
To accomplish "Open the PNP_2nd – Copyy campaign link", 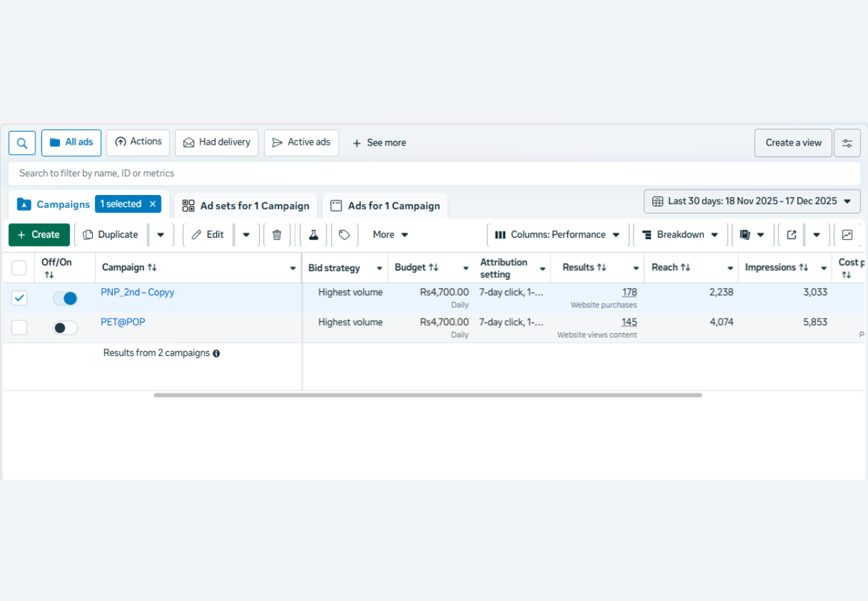I will [x=138, y=292].
